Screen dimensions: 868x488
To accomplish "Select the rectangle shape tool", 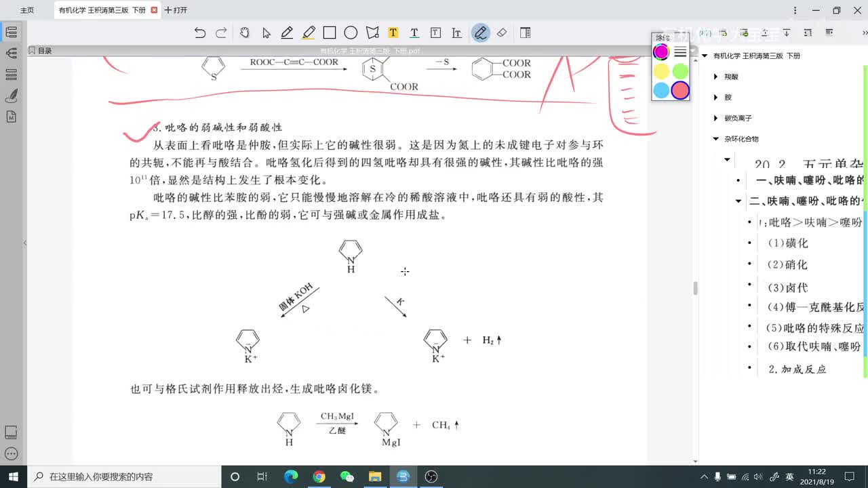I will [x=330, y=33].
